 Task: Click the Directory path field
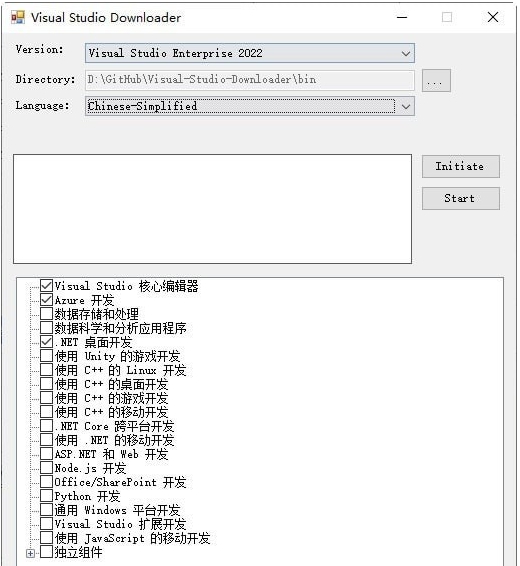click(x=250, y=80)
